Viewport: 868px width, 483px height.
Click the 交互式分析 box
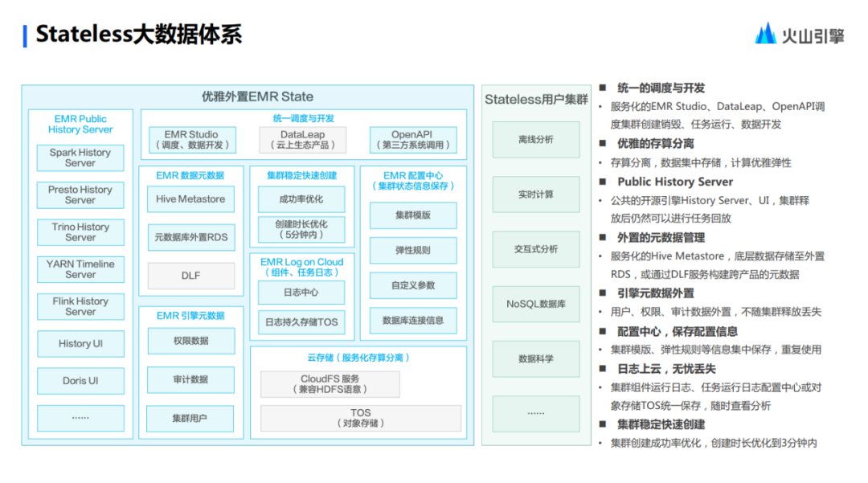click(536, 249)
